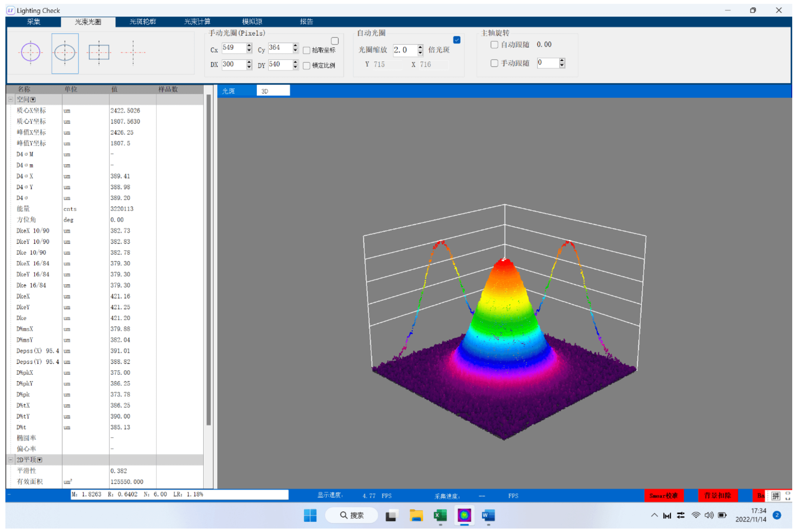The width and height of the screenshot is (798, 532).
Task: Collapse the 空间 tree group
Action: [11, 99]
